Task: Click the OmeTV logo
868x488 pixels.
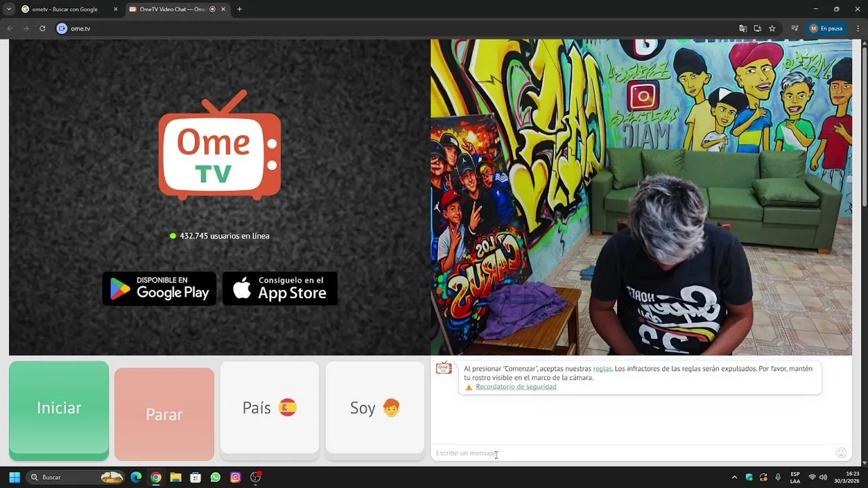Action: [220, 146]
